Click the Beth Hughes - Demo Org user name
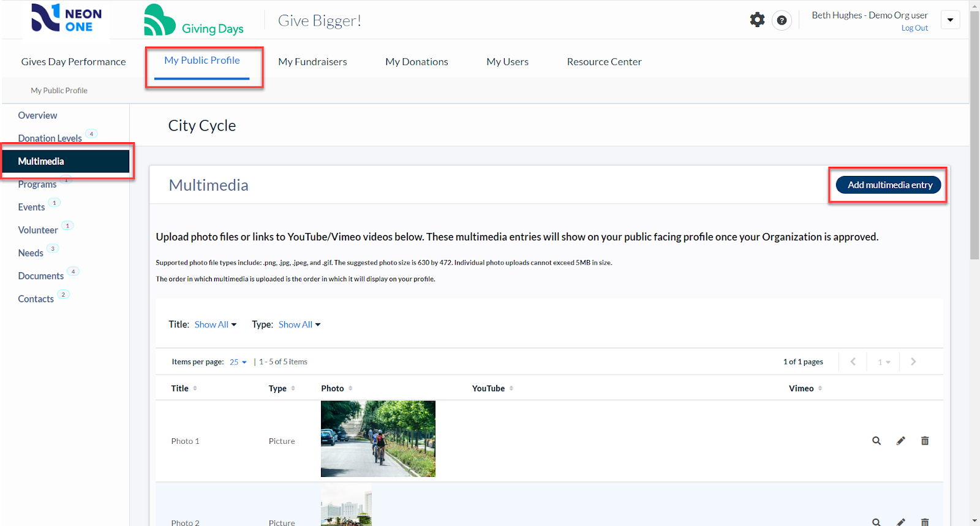Screen dimensions: 980x526 click(x=869, y=15)
